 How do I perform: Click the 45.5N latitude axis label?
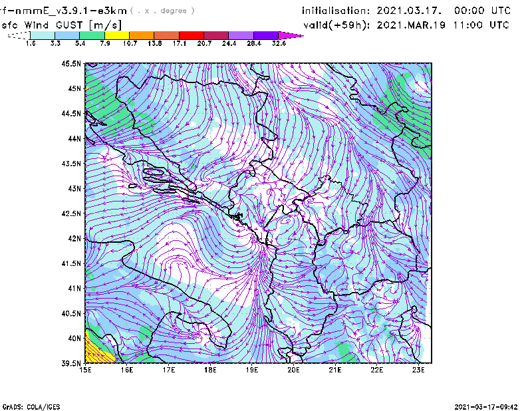pos(71,64)
